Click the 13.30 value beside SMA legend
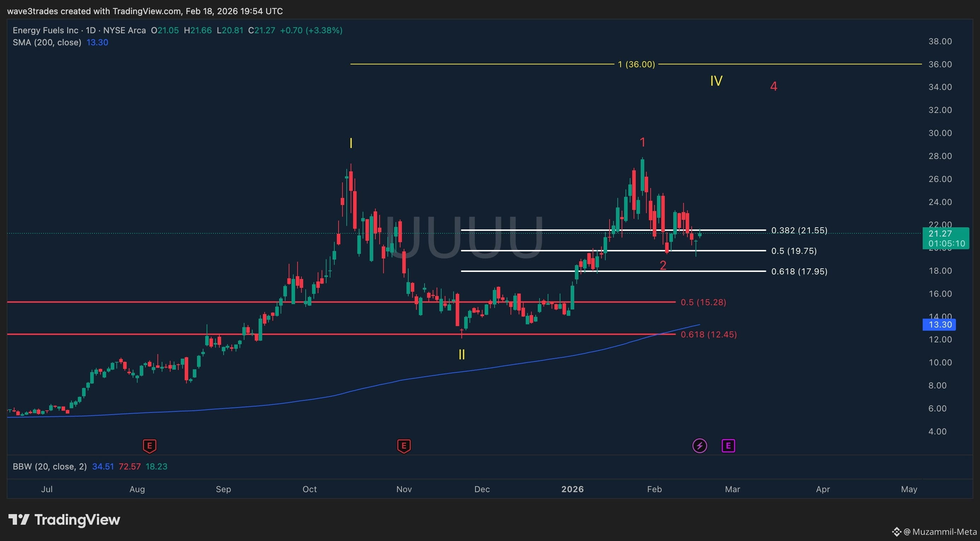The height and width of the screenshot is (541, 980). [97, 42]
